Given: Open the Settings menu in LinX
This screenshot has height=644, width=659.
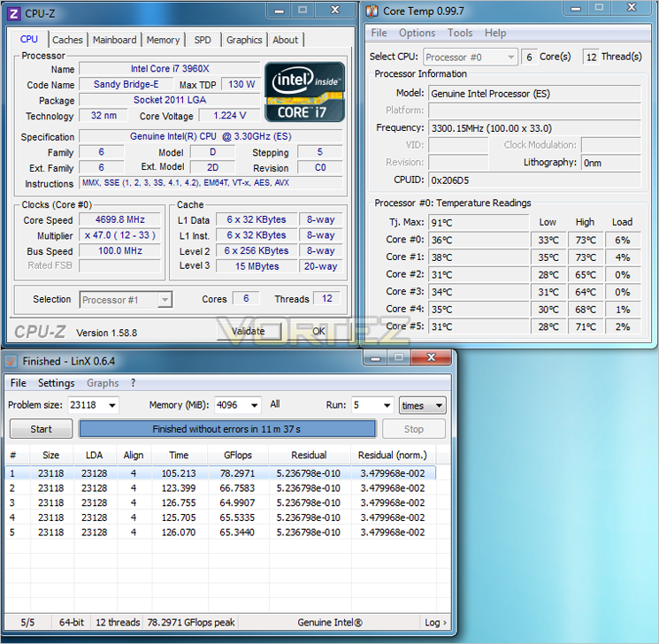Looking at the screenshot, I should 57,383.
